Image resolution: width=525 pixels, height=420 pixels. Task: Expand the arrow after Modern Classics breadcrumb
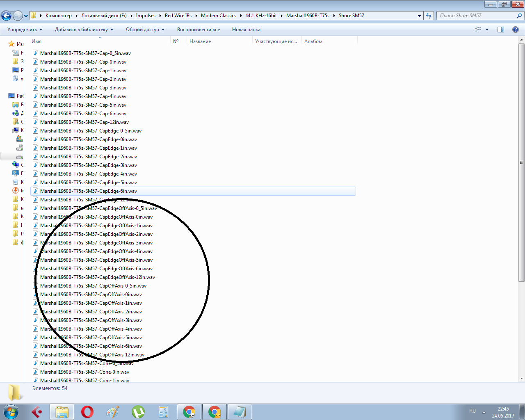[x=241, y=16]
